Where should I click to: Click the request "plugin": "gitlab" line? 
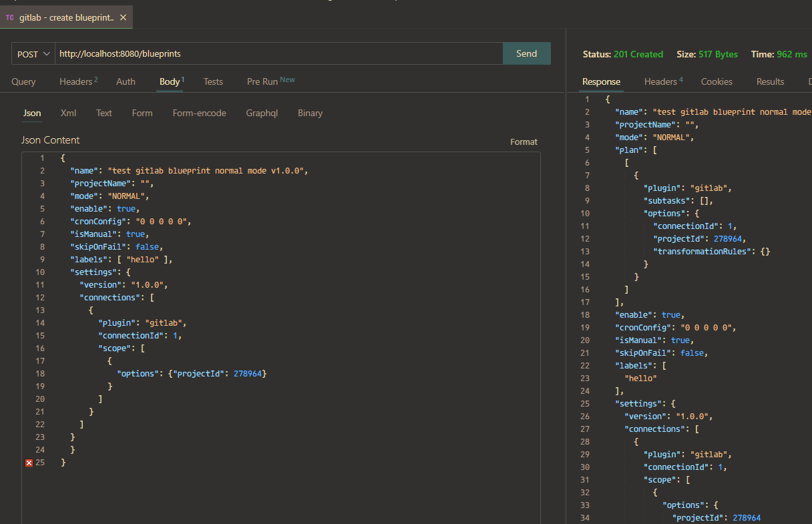pos(142,323)
